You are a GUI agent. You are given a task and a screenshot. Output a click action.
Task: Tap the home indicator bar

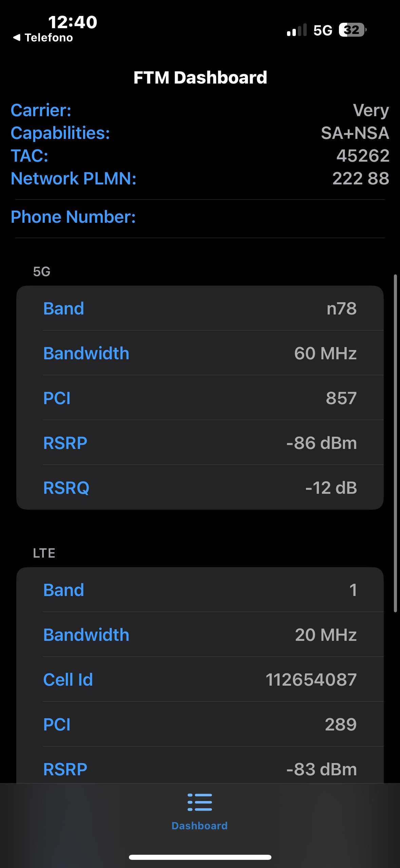pos(200,857)
